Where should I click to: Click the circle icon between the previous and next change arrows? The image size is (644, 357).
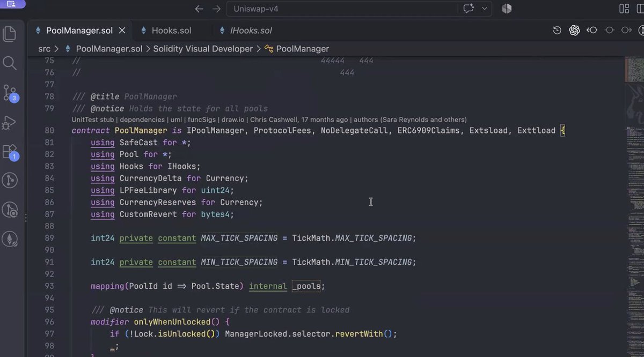[x=609, y=31]
